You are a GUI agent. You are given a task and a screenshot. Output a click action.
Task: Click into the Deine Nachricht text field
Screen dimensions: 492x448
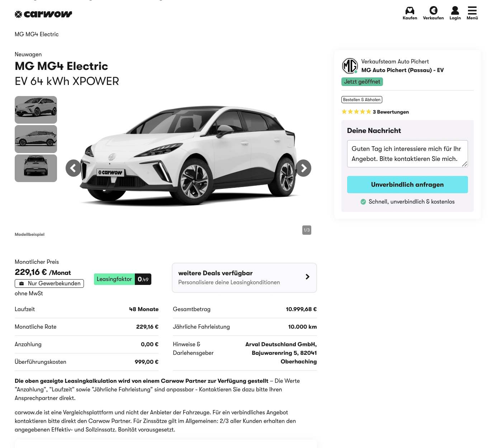407,154
